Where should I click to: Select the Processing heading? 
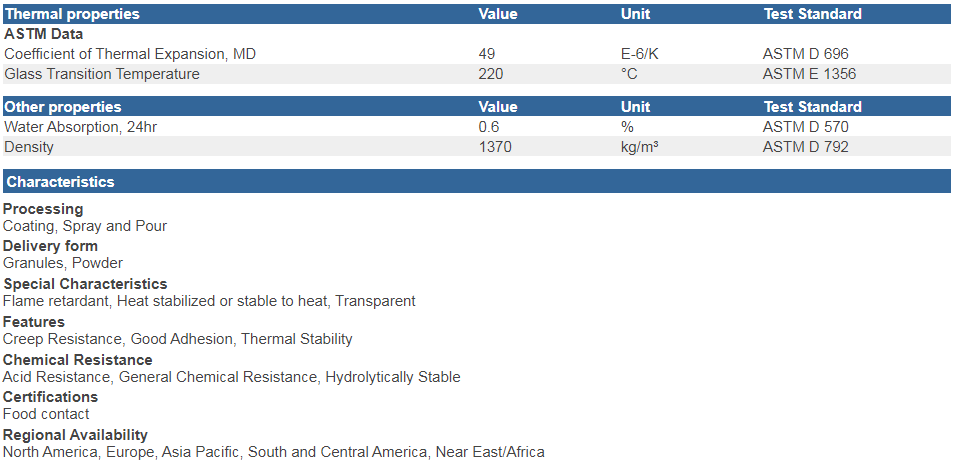point(43,209)
